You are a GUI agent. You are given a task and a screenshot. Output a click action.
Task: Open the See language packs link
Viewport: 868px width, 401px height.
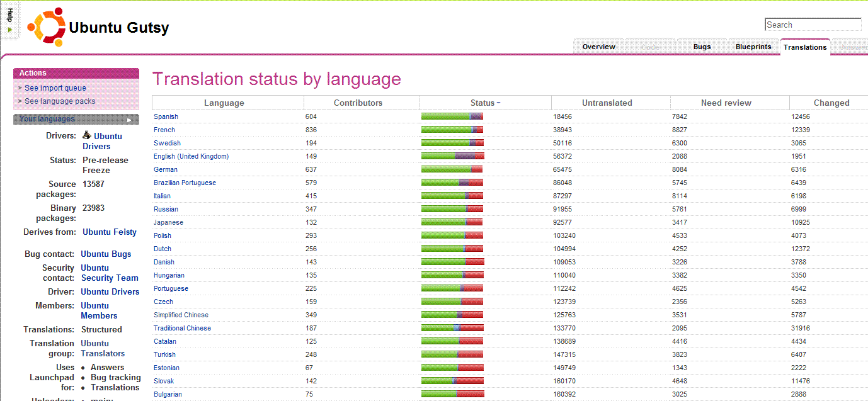(60, 101)
